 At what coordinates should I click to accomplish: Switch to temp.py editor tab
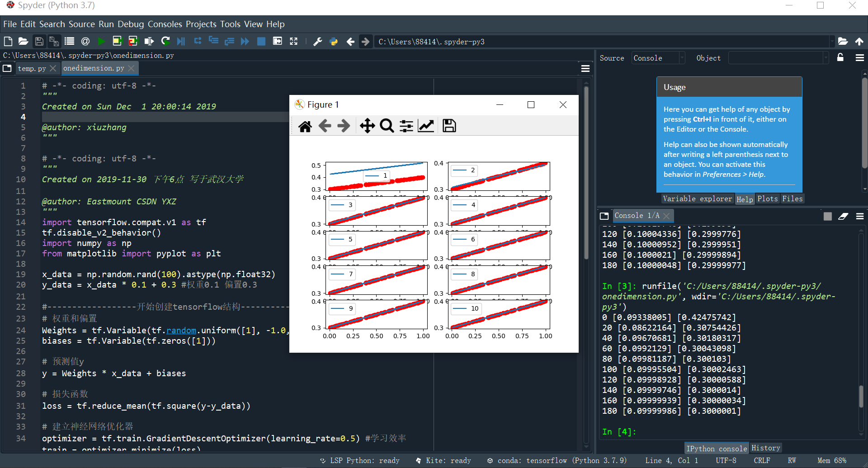(32, 68)
